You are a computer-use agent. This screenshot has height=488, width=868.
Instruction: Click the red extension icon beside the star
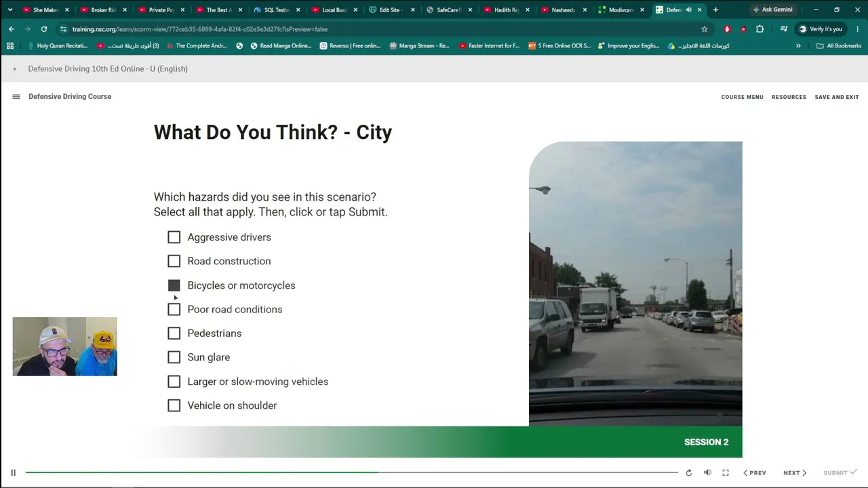[727, 29]
